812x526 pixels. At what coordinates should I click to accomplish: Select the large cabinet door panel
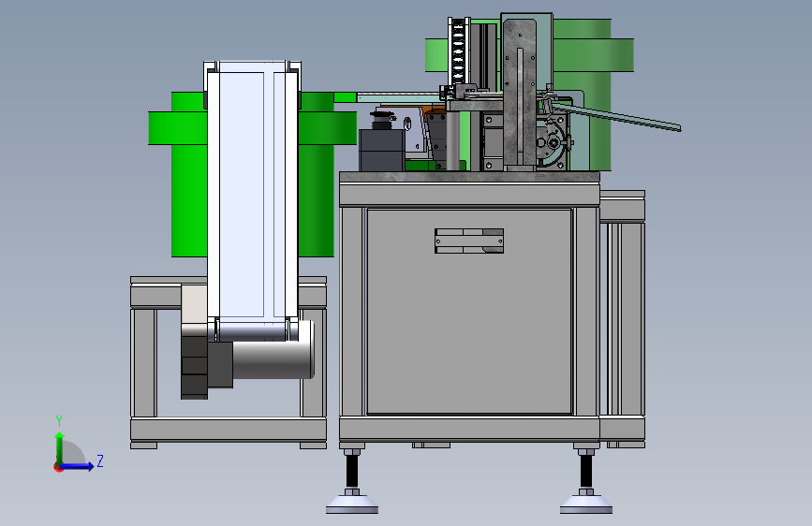coord(469,311)
